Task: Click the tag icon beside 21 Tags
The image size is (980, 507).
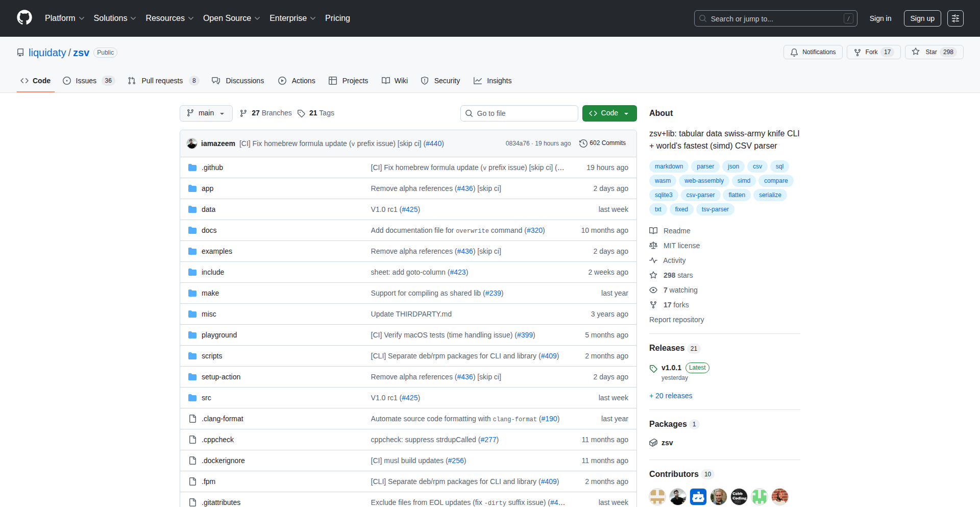Action: tap(301, 113)
